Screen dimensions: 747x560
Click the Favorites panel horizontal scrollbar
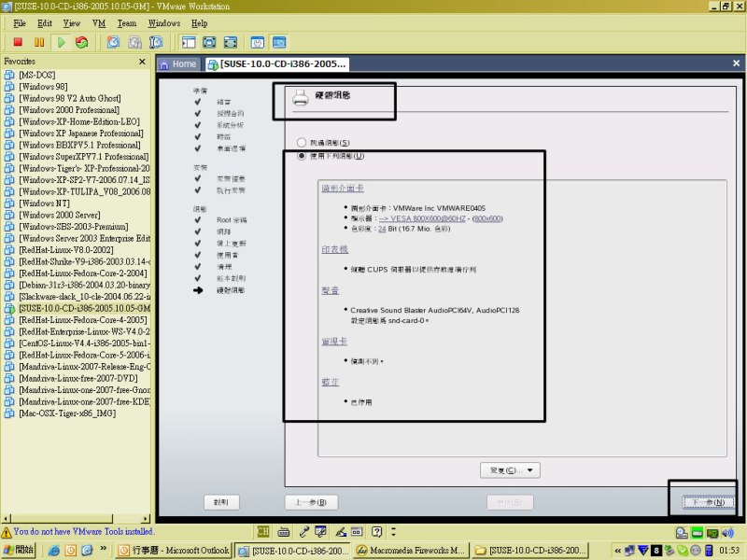click(77, 518)
